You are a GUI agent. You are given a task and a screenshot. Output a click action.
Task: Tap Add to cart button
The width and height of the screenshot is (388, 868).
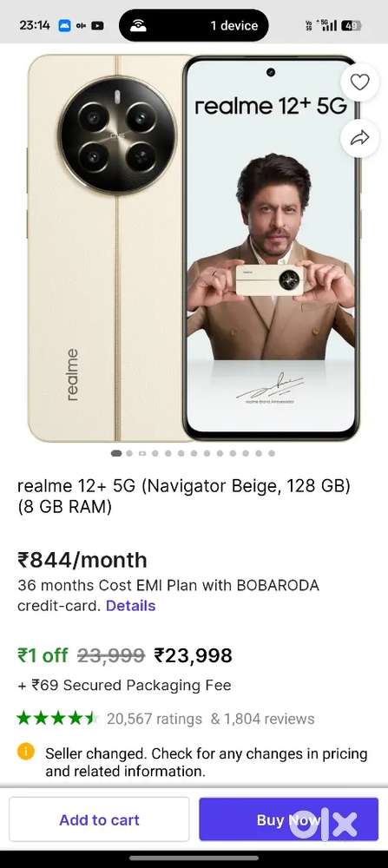(x=99, y=819)
